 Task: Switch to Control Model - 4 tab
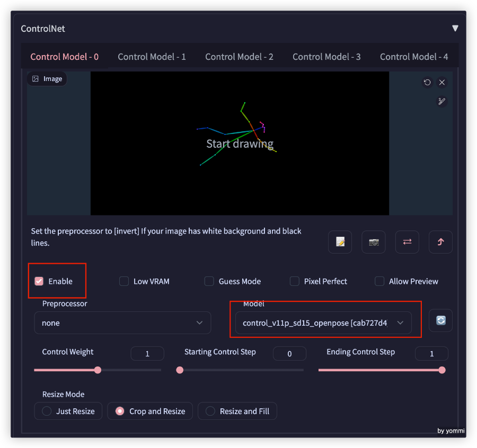pyautogui.click(x=414, y=57)
